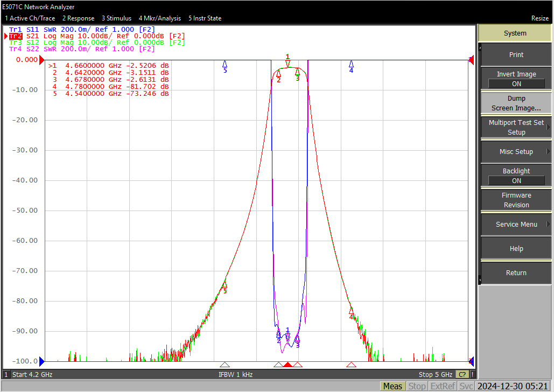Select the blue marker 4 triangle on the SWR trace
The image size is (554, 392).
(351, 64)
